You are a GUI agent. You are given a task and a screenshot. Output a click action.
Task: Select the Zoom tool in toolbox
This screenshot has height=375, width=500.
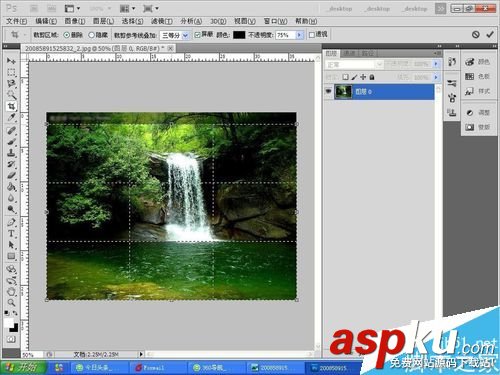coord(11,303)
